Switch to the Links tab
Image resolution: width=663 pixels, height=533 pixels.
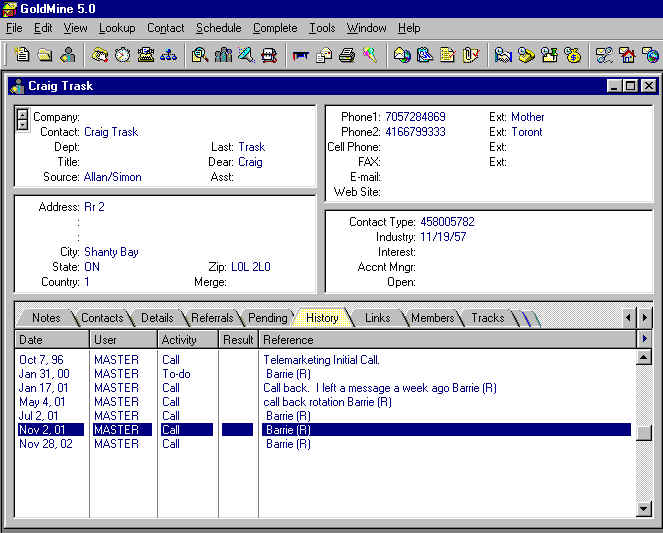point(378,318)
